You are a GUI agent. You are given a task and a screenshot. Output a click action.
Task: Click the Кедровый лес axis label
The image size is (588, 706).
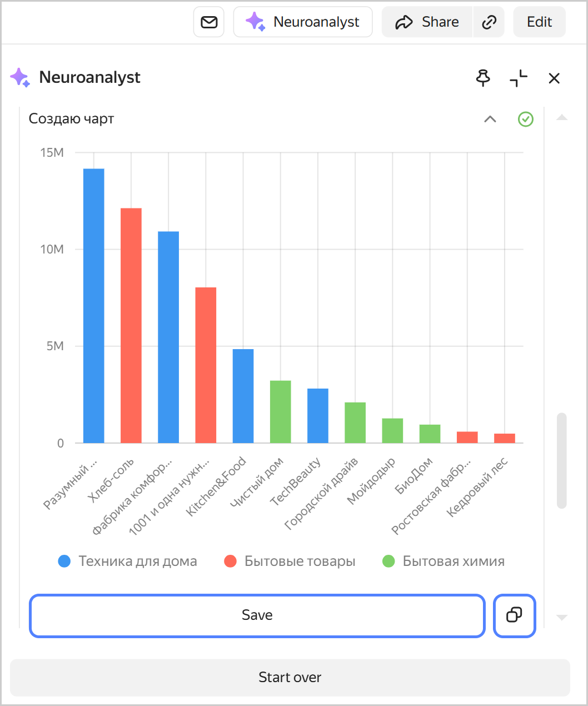[477, 488]
